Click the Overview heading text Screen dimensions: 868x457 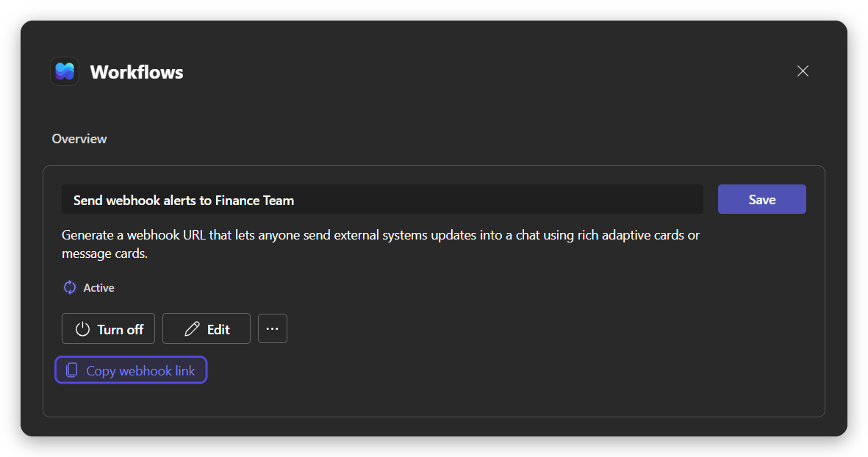click(79, 139)
